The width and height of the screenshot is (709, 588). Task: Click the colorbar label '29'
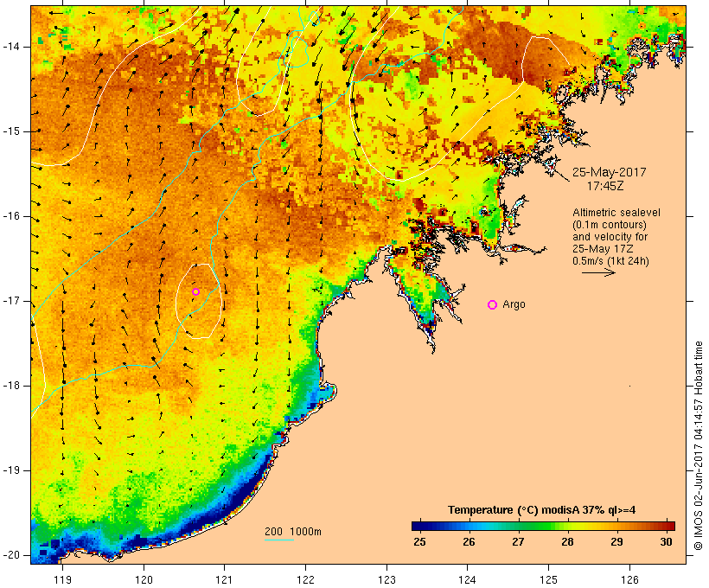[616, 542]
